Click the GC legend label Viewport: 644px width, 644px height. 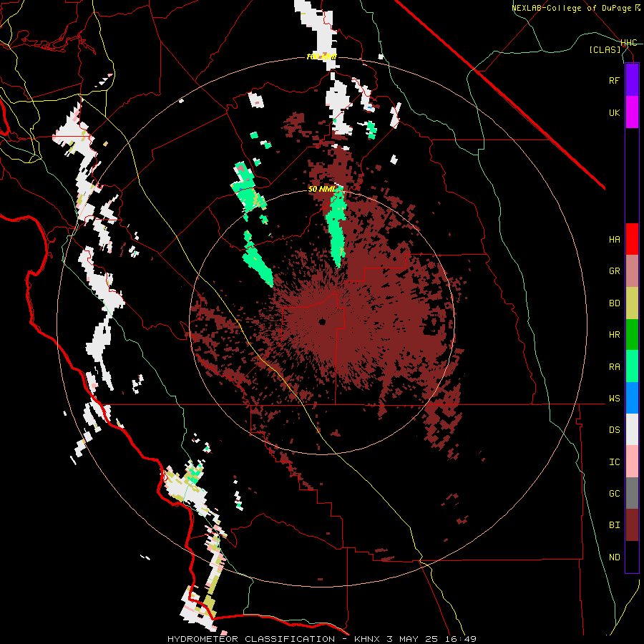[x=614, y=494]
